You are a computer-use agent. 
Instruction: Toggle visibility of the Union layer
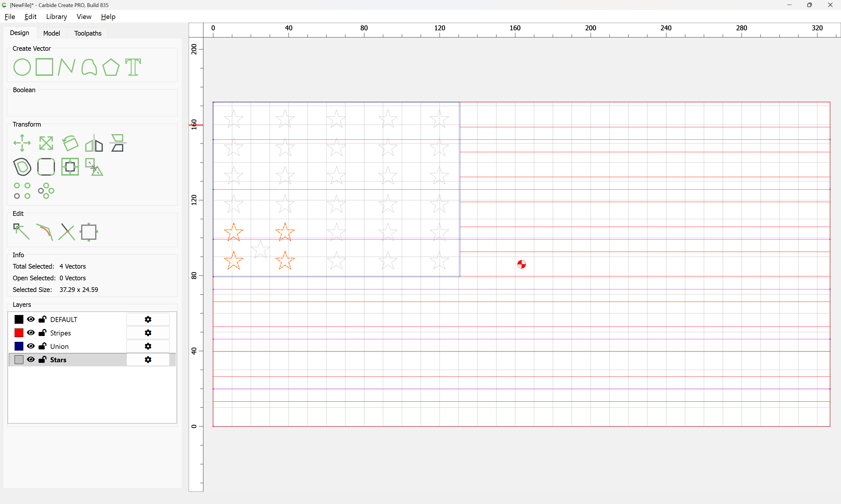pos(31,346)
